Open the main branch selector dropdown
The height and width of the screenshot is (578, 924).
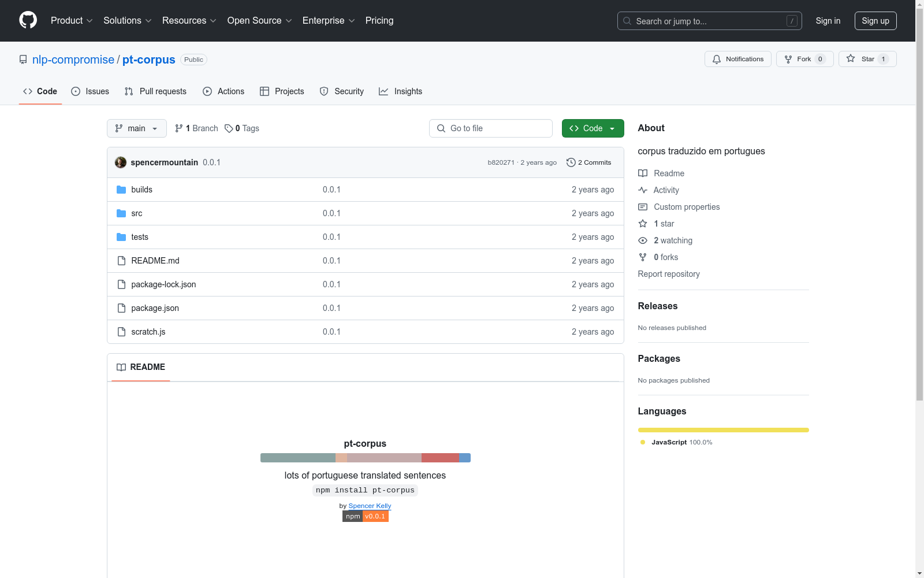(137, 128)
